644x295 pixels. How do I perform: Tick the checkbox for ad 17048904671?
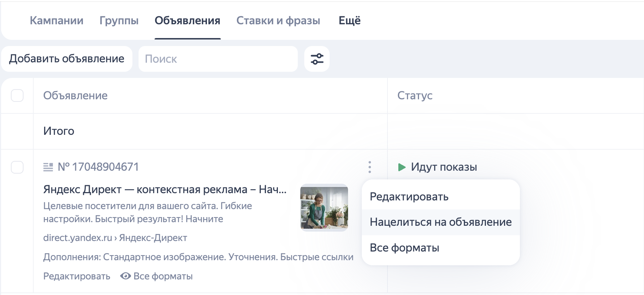(x=17, y=167)
